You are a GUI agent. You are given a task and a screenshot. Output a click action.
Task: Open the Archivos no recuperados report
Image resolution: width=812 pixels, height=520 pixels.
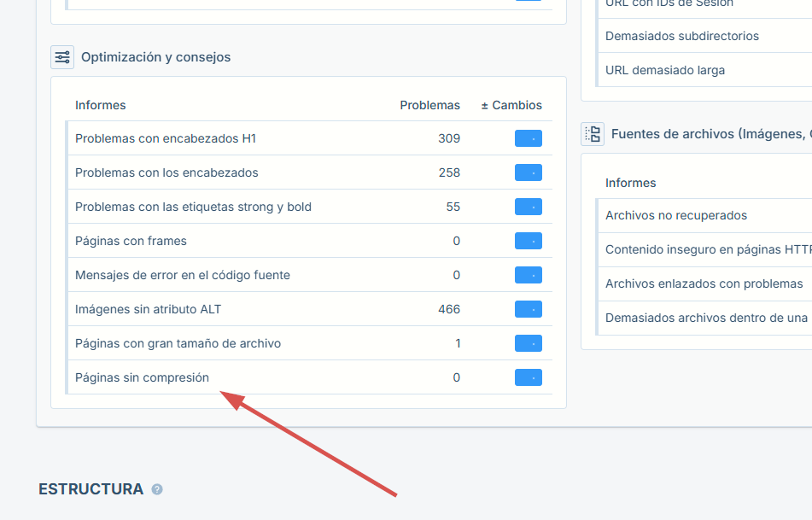click(675, 215)
